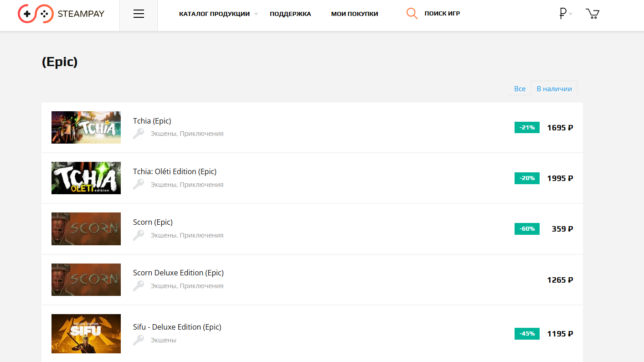644x362 pixels.
Task: Expand the Каталог продукции menu
Action: click(218, 14)
